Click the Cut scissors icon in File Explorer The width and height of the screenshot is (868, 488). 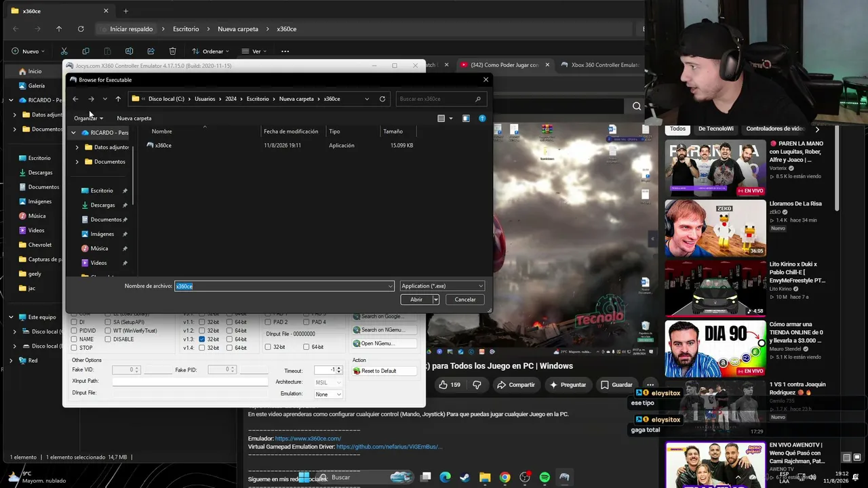point(64,51)
